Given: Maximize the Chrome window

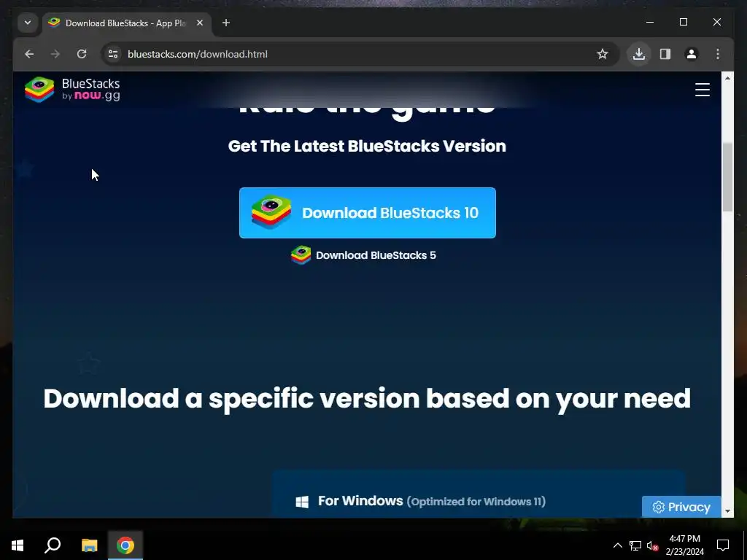Looking at the screenshot, I should [683, 23].
